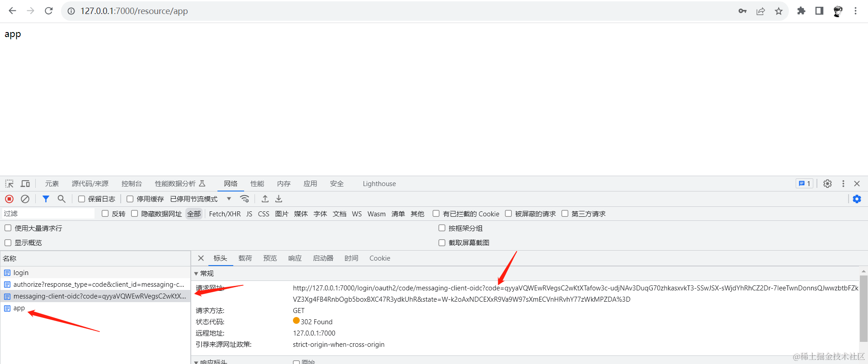This screenshot has height=364, width=868.
Task: Open the 载荷 details tab
Action: (245, 258)
